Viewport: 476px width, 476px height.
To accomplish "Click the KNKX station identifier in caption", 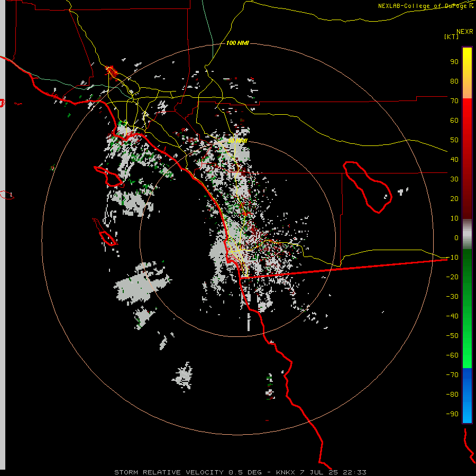I will tap(286, 472).
